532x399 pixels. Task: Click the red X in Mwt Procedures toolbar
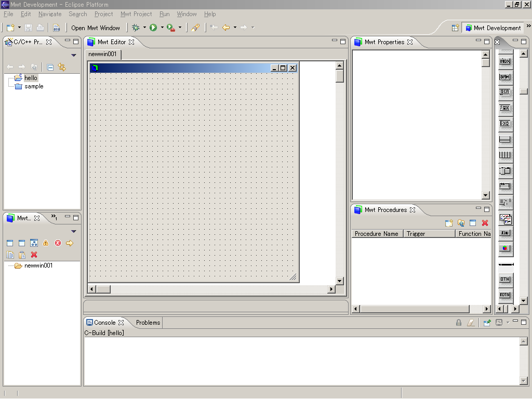coord(485,223)
